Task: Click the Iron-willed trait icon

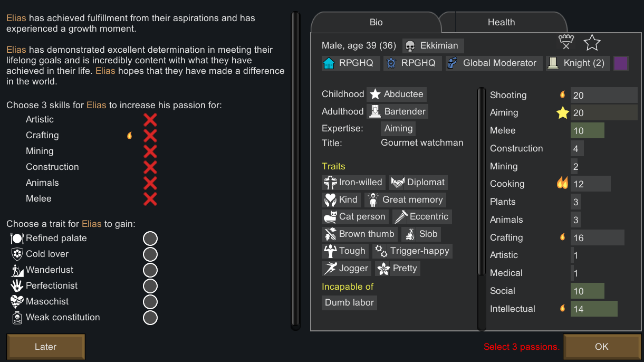Action: point(330,183)
